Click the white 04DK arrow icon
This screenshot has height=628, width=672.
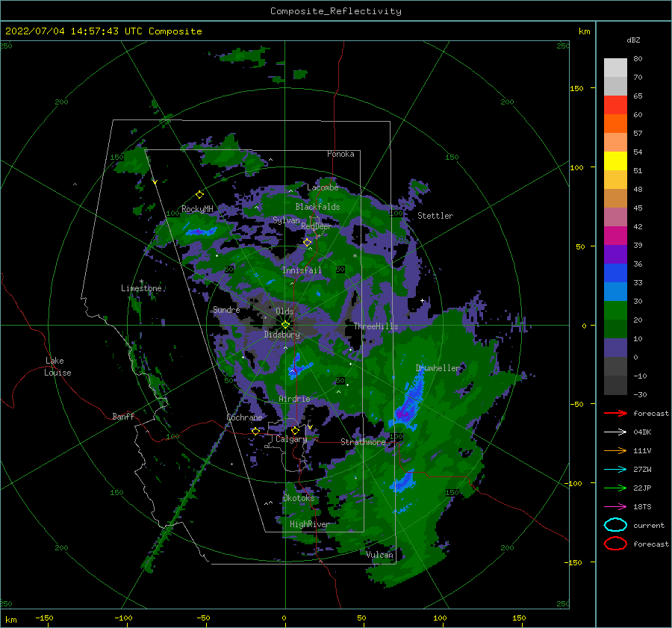click(x=615, y=432)
